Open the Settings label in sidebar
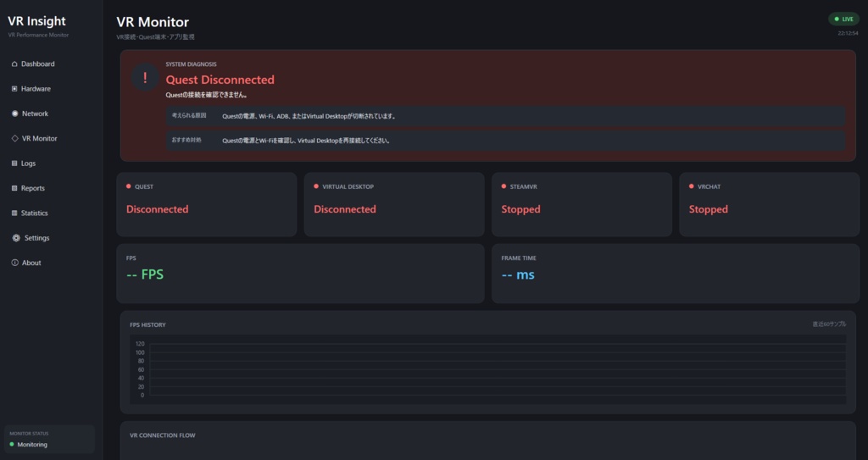 (x=36, y=238)
